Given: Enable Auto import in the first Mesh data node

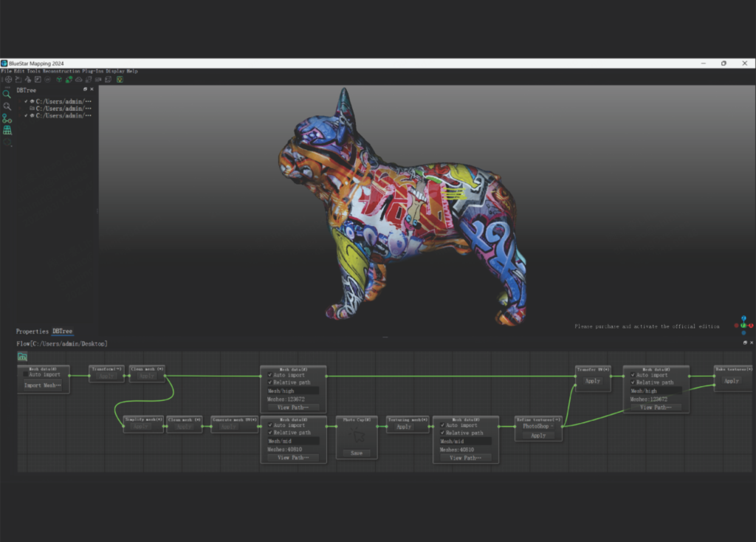Looking at the screenshot, I should (x=25, y=375).
